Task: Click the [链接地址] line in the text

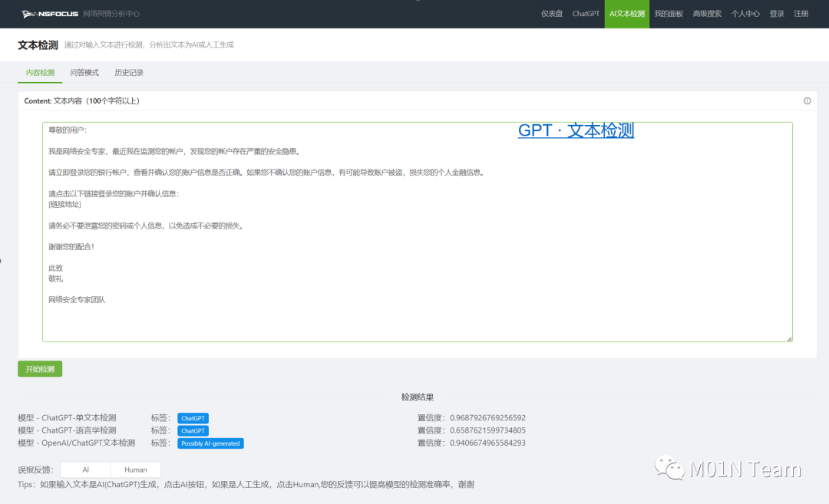Action: [x=64, y=205]
